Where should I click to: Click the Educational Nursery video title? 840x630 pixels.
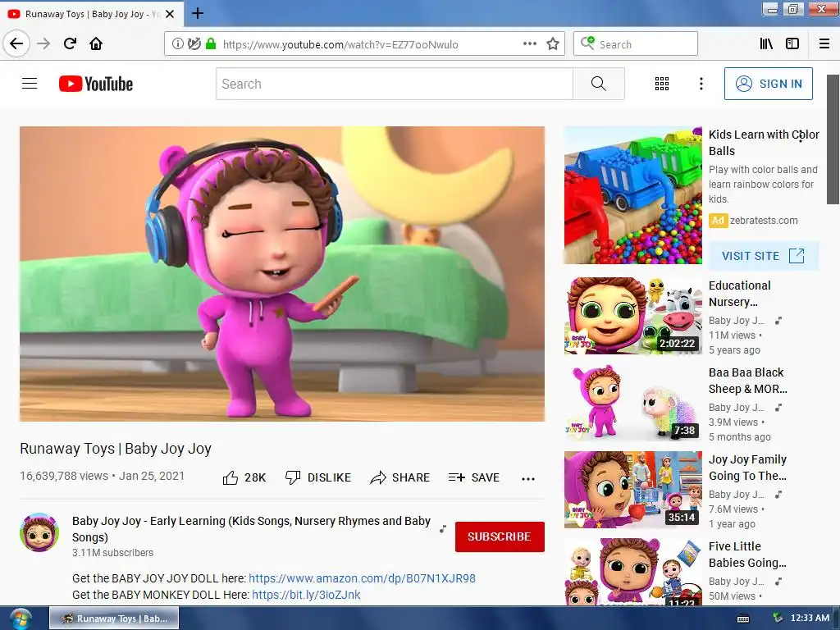[x=739, y=294]
